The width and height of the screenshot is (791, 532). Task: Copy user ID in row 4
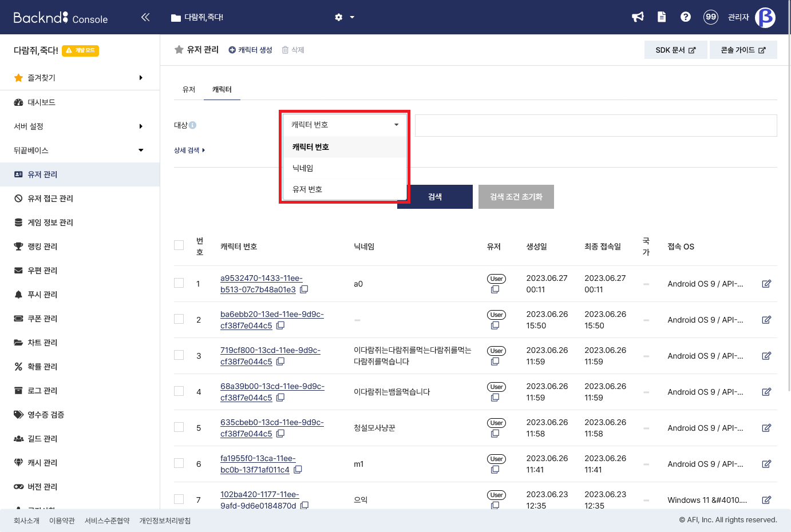(x=495, y=398)
